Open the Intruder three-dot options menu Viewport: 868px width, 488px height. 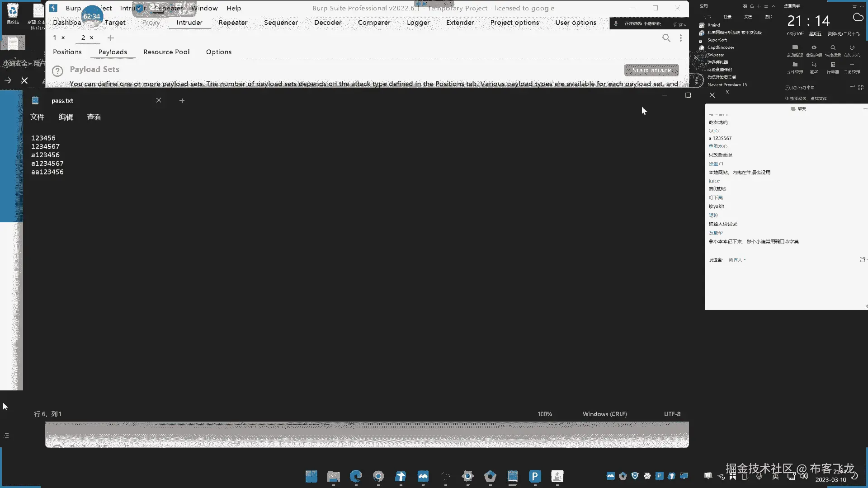pyautogui.click(x=680, y=38)
